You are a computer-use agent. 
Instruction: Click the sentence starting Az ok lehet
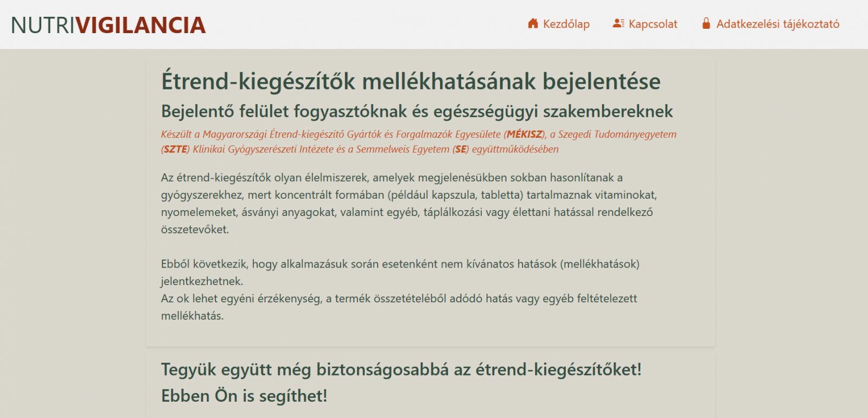[399, 299]
